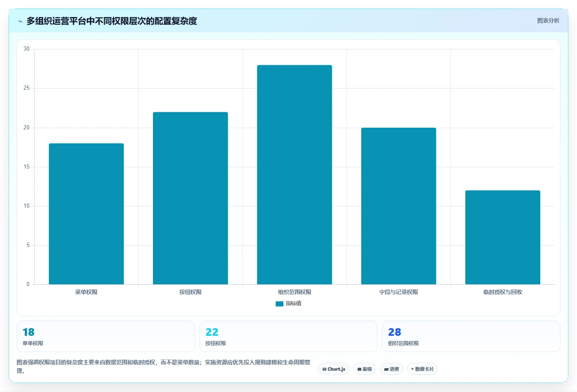Toggle the 指标值 legend color box
This screenshot has height=392, width=577.
(279, 303)
